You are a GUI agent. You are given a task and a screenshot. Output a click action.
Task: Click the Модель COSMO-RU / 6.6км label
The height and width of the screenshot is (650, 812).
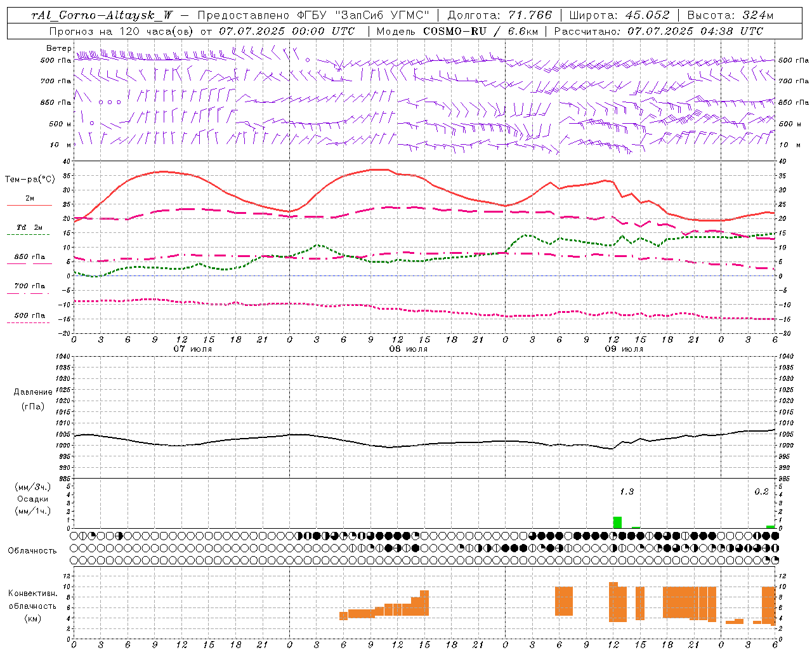point(457,31)
